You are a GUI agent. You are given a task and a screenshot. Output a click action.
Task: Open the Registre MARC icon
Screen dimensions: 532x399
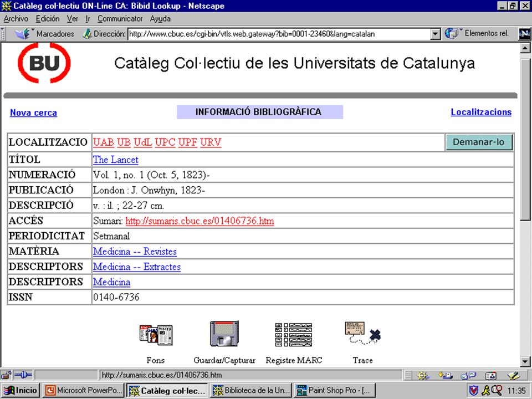coord(294,335)
